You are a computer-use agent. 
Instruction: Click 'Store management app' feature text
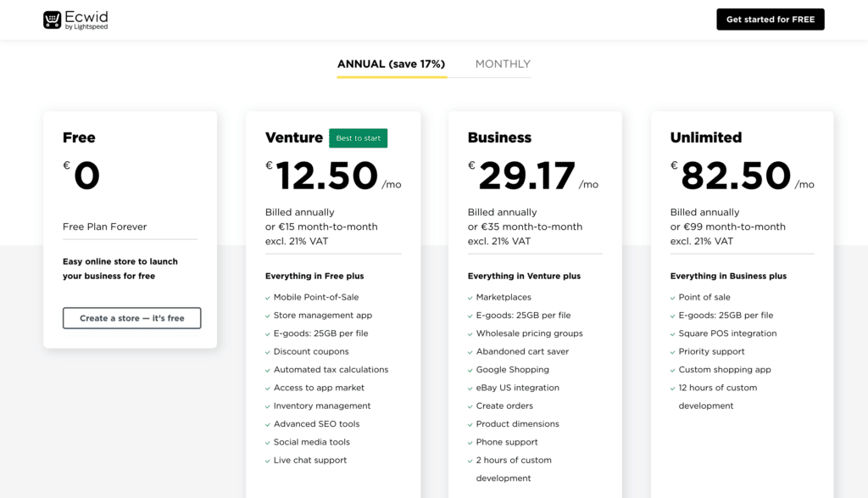point(323,316)
